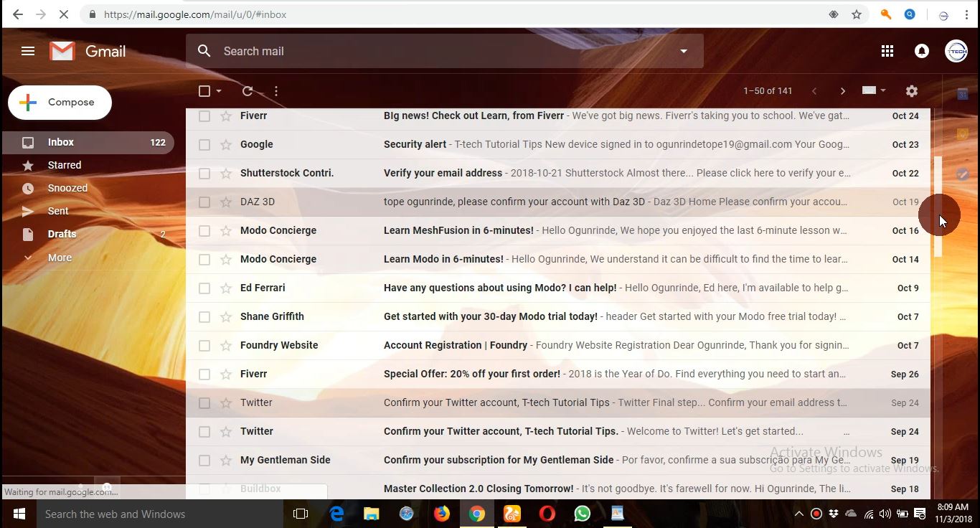Open Chrome from the taskbar
Screen dimensions: 980x528
point(477,514)
